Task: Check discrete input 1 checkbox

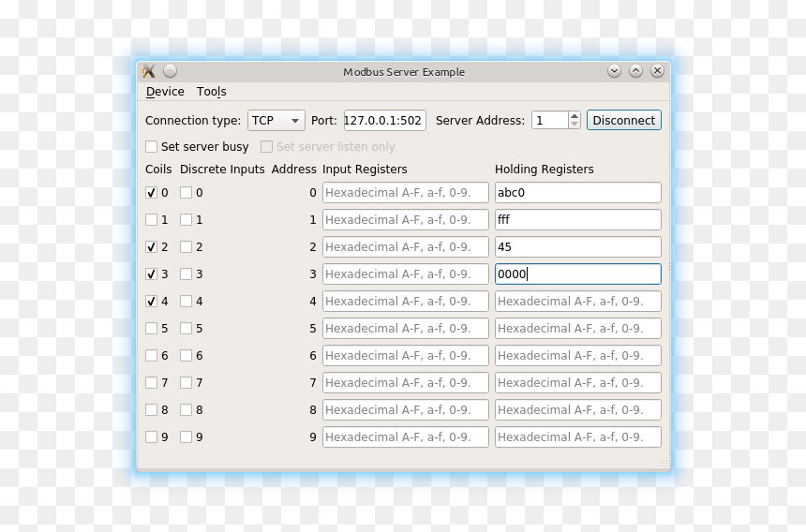Action: tap(187, 220)
